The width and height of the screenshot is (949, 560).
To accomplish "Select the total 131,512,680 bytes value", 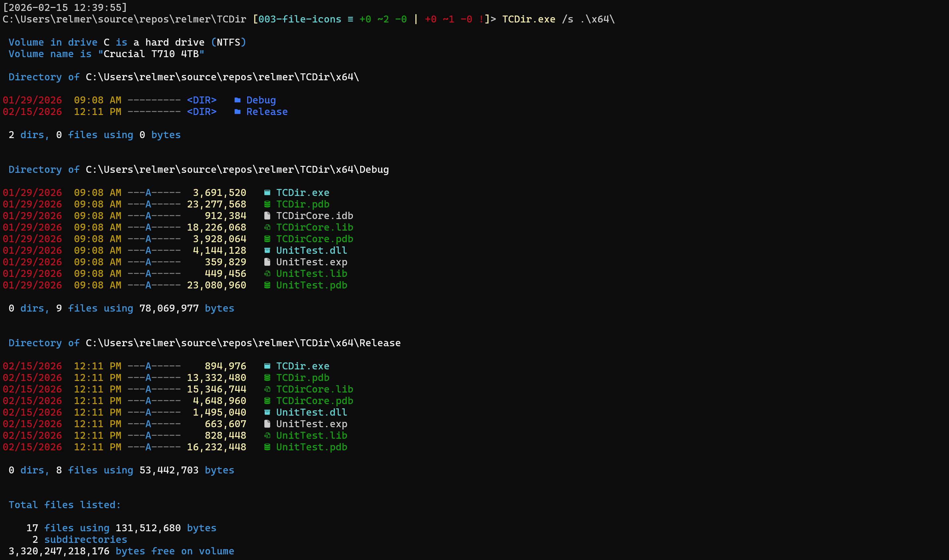I will [148, 528].
